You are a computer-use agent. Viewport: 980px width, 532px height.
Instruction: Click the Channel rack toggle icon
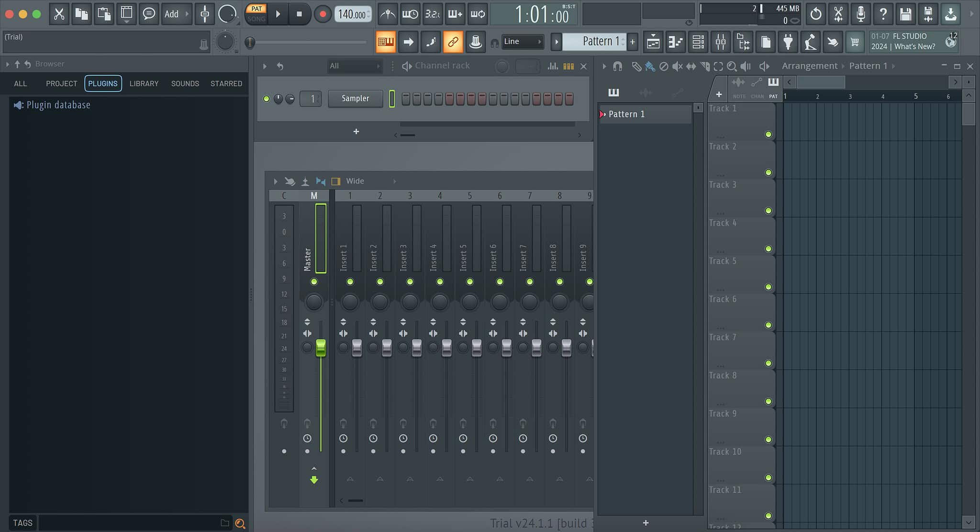[698, 42]
